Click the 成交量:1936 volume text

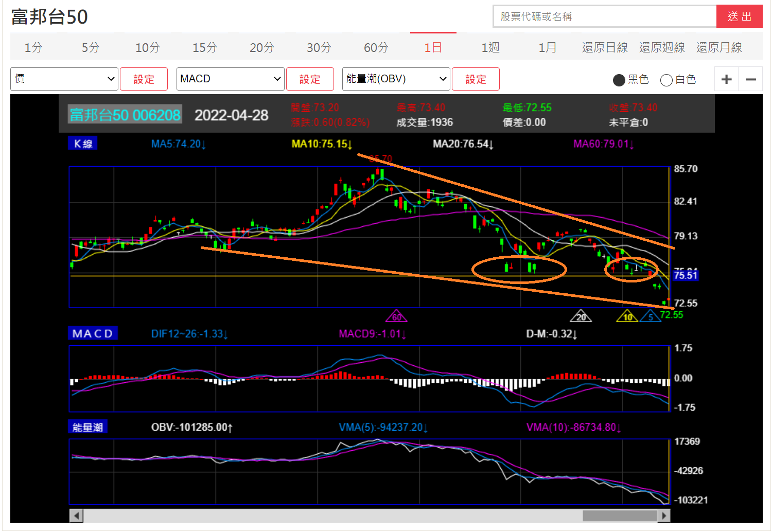(x=425, y=122)
